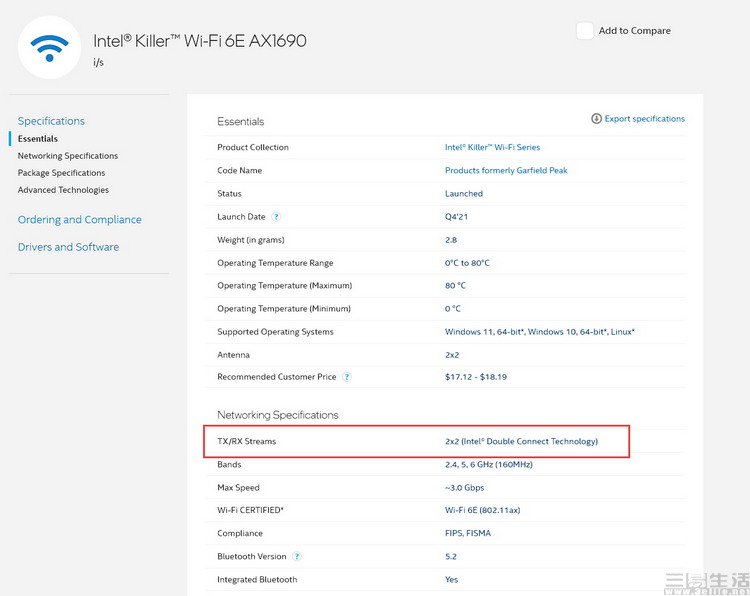
Task: Click the Operating Temperature Range label
Action: pyautogui.click(x=275, y=263)
